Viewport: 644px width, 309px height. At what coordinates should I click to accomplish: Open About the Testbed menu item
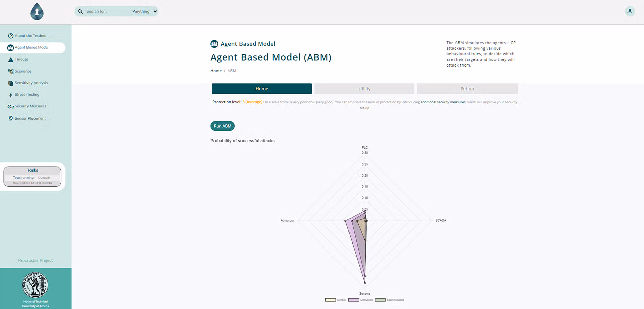coord(31,36)
